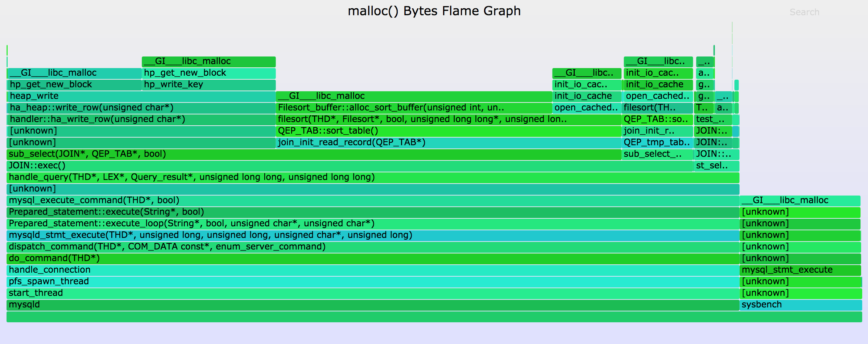
Task: Click the Search button in top right
Action: pyautogui.click(x=804, y=12)
